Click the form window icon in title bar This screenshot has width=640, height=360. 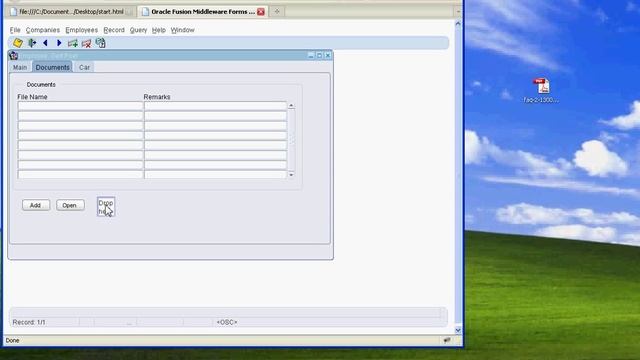pyautogui.click(x=13, y=56)
